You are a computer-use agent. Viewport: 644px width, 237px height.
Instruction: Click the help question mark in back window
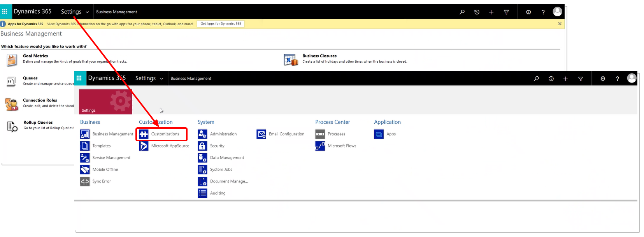(543, 12)
